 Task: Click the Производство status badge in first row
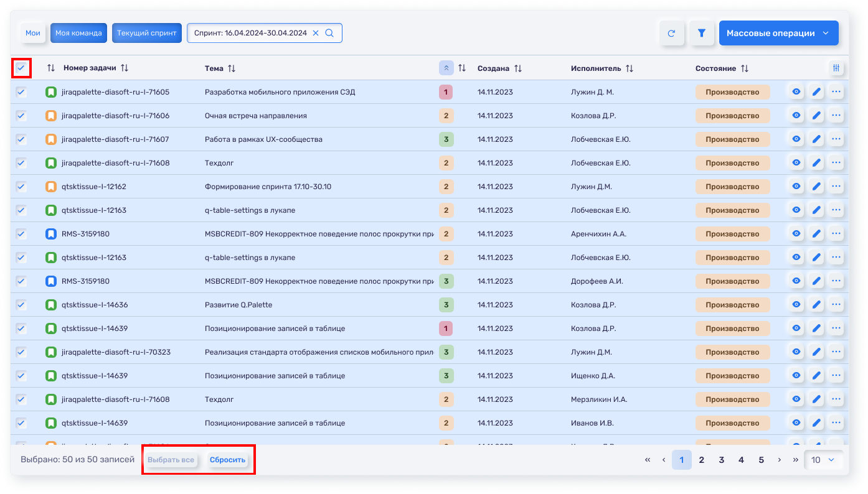[x=732, y=92]
